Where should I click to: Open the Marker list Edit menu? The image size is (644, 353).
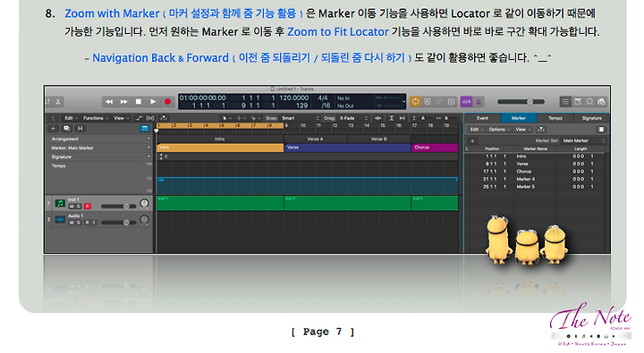[476, 130]
